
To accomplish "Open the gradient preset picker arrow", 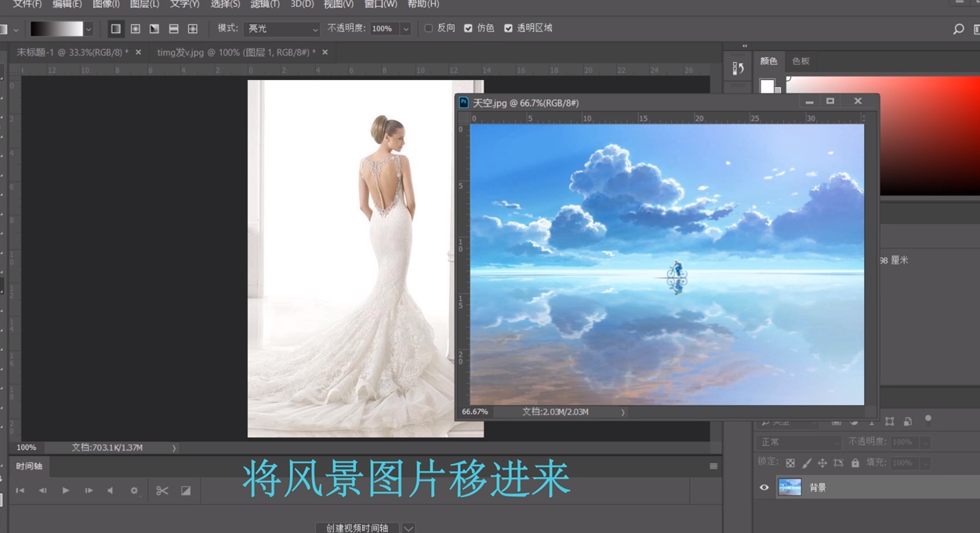I will (x=89, y=29).
